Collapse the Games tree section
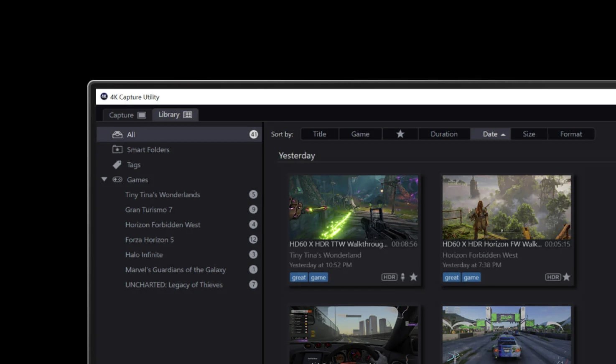The width and height of the screenshot is (616, 364). (104, 179)
